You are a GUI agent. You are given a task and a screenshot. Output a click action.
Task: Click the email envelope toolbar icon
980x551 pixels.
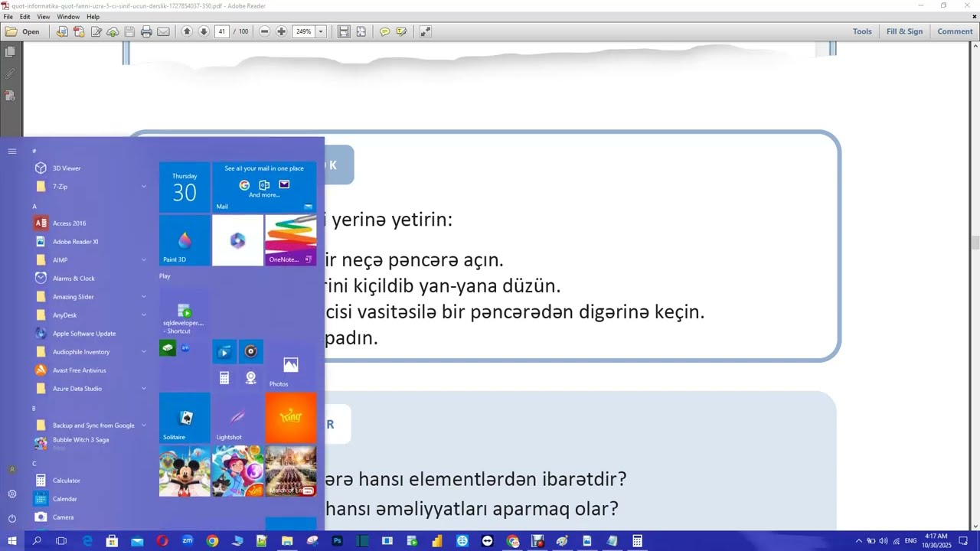point(163,31)
